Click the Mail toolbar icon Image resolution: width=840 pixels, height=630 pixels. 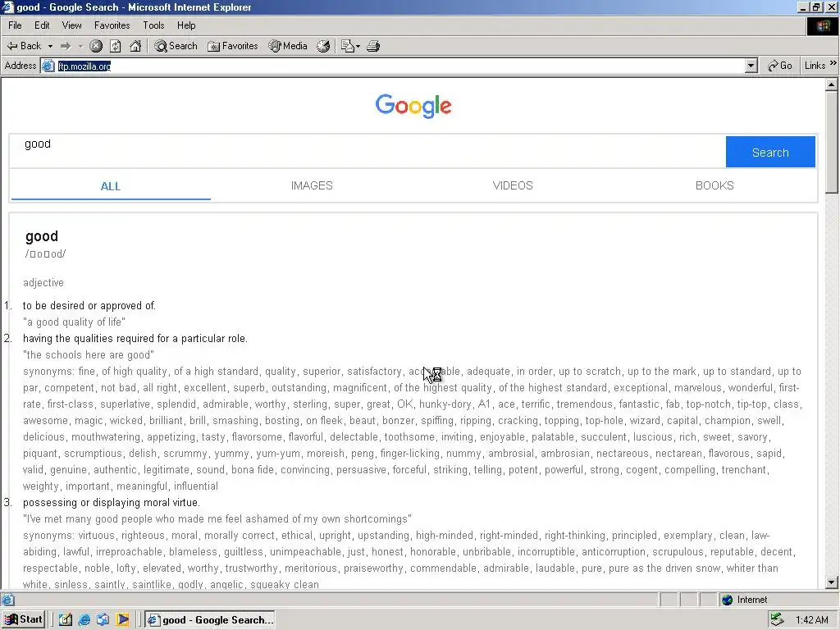pyautogui.click(x=347, y=46)
